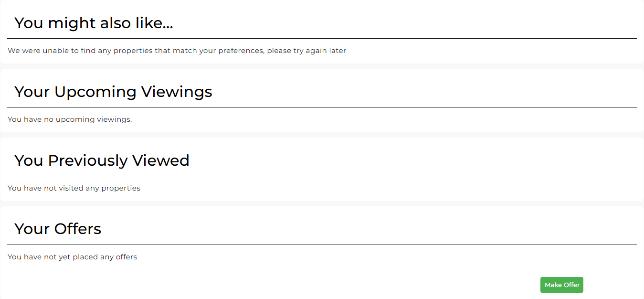Click the word "Viewings" in the heading
The width and height of the screenshot is (644, 299).
[177, 92]
